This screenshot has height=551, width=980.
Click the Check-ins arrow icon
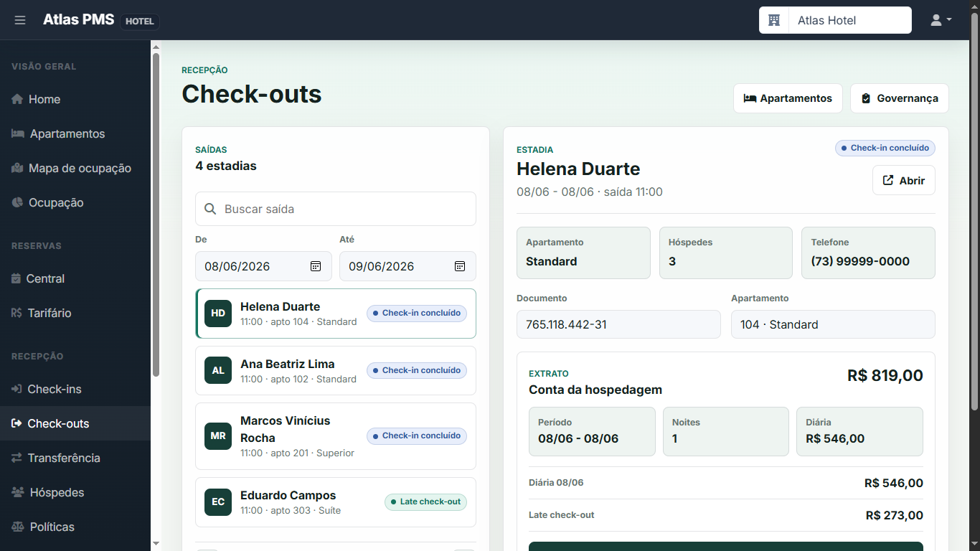[17, 389]
